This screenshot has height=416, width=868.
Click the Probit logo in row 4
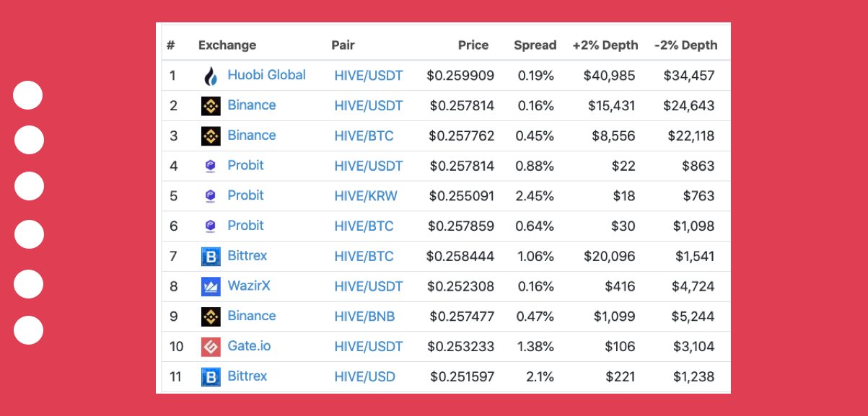[x=211, y=166]
